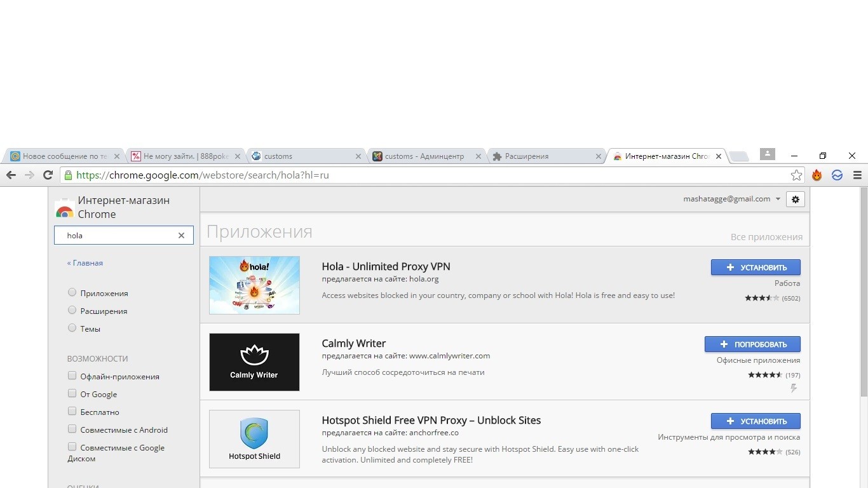Check the 'Бесплатно' filter
This screenshot has width=868, height=488.
point(72,411)
